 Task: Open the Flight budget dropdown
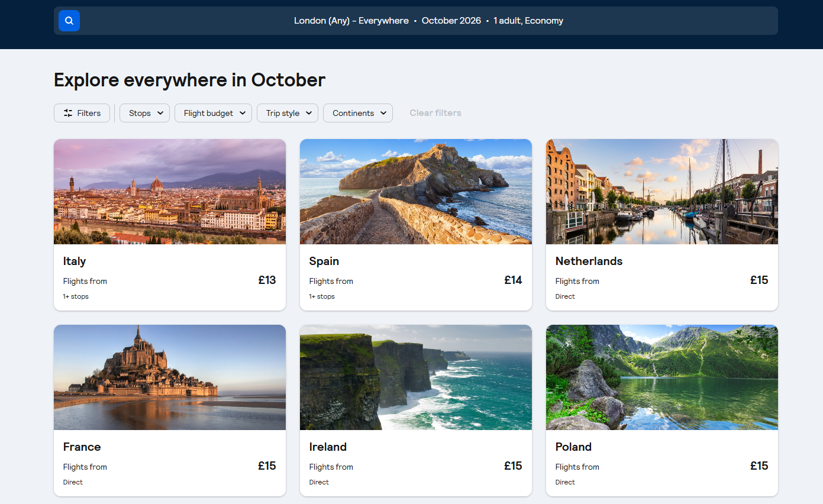[x=213, y=113]
